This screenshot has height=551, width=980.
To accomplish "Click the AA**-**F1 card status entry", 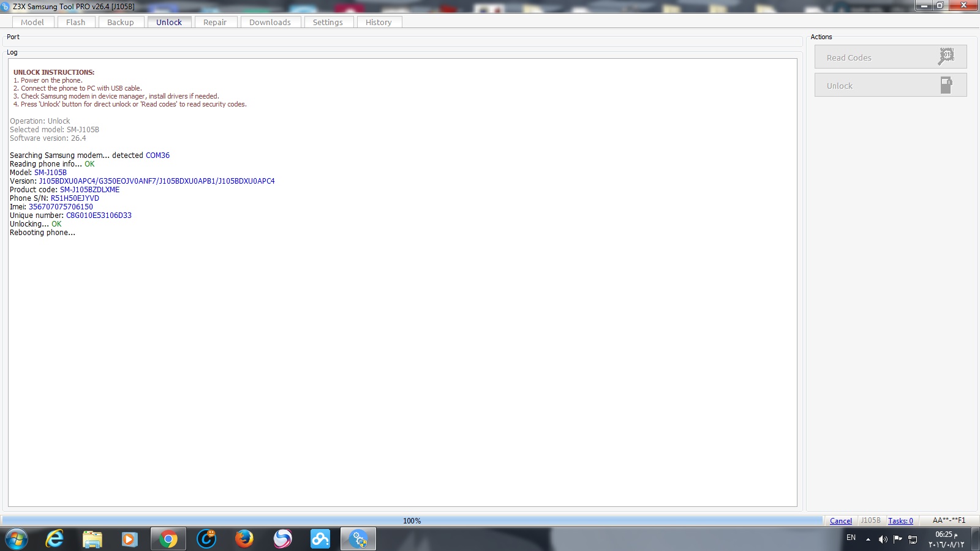I will click(x=949, y=521).
